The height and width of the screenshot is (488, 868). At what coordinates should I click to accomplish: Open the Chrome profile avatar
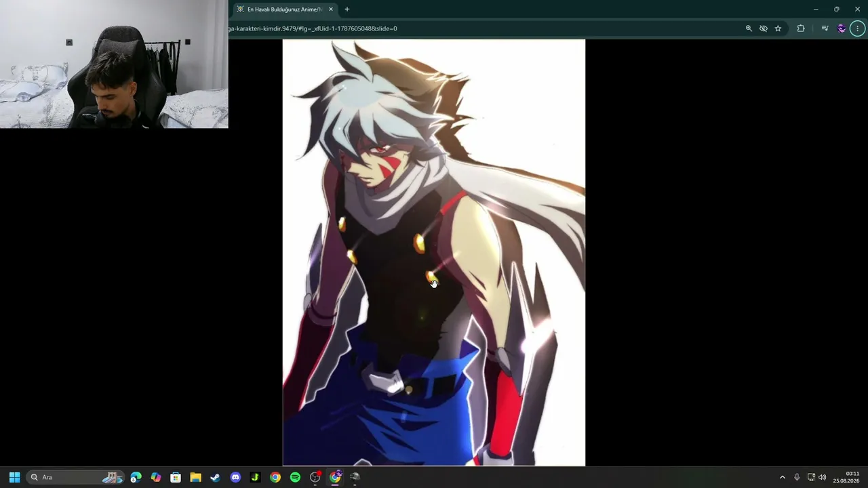842,28
